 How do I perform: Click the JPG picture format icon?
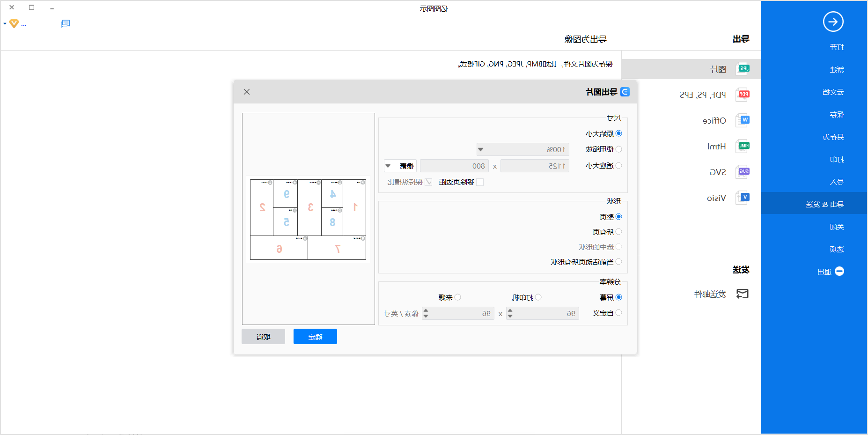click(743, 69)
